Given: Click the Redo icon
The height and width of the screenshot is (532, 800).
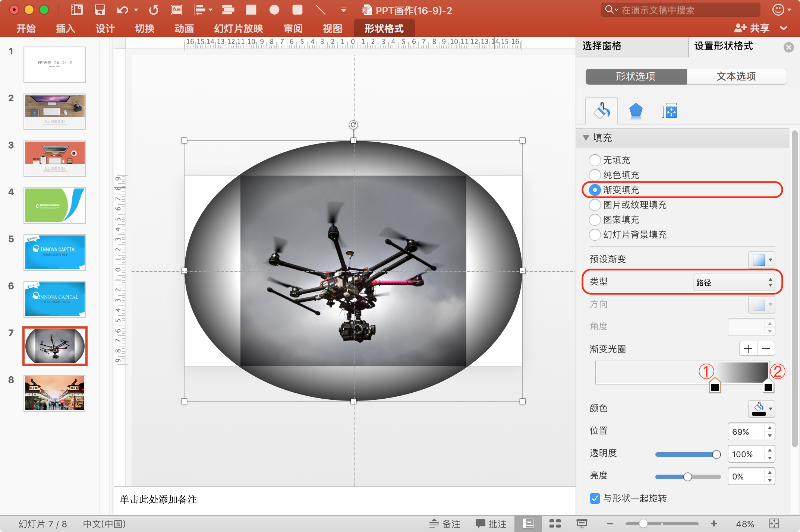Looking at the screenshot, I should click(x=154, y=10).
